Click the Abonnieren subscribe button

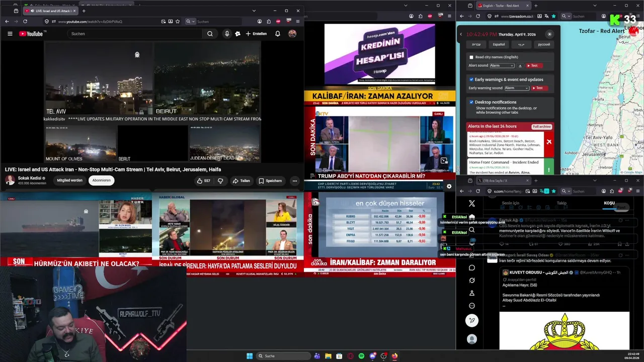tap(102, 180)
